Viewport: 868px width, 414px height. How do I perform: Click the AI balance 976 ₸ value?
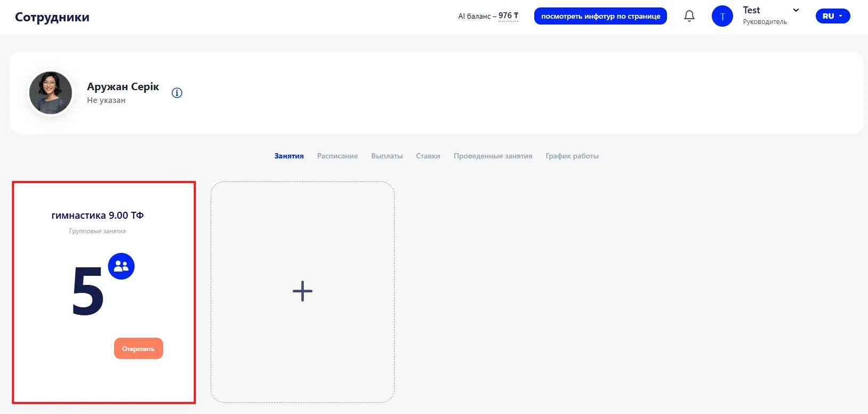click(x=509, y=16)
